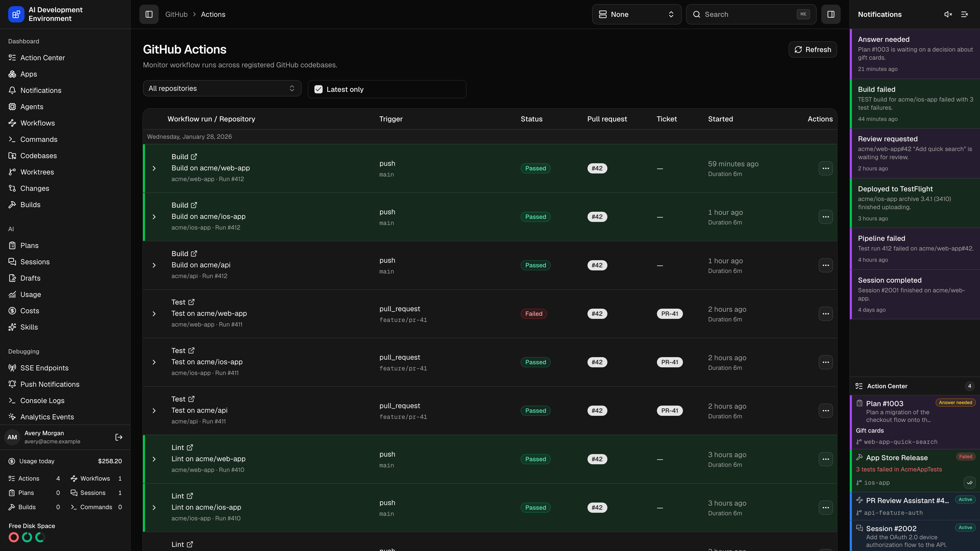Click the log out icon beside Avery Morgan

(x=119, y=437)
